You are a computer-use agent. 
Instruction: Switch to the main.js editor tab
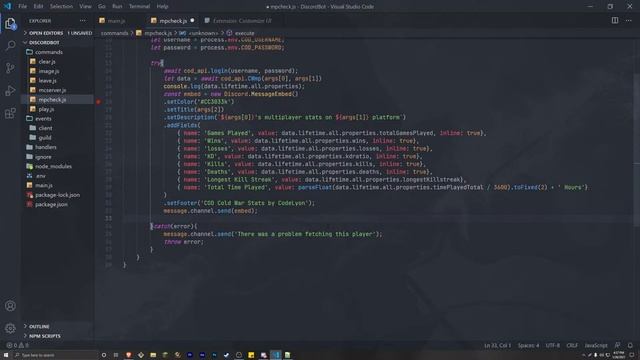(x=116, y=20)
